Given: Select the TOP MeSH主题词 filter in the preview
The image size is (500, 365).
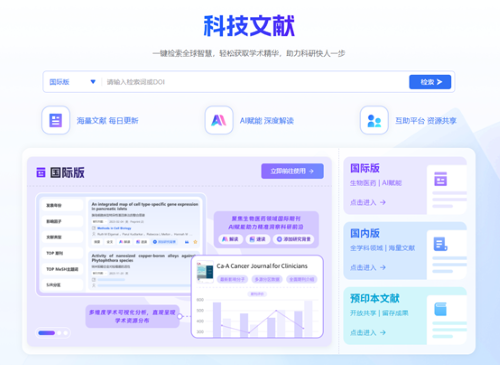Looking at the screenshot, I should coord(62,269).
